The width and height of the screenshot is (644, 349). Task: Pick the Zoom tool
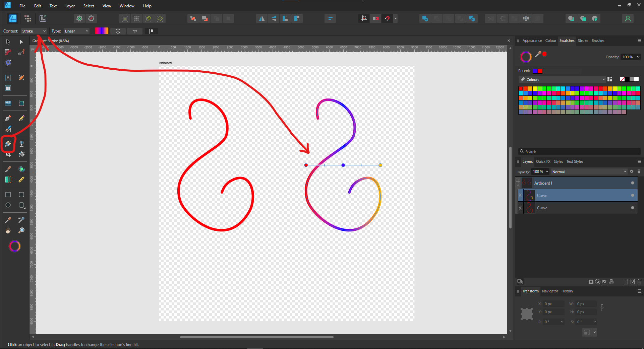point(21,230)
